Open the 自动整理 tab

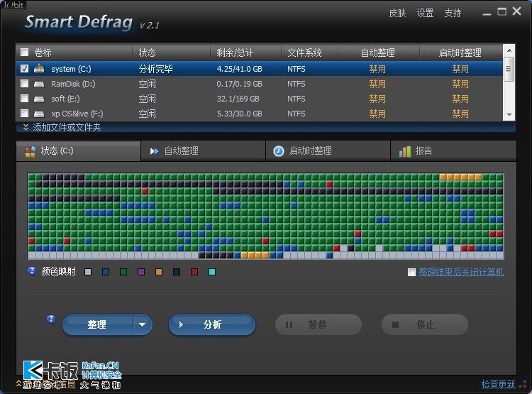point(203,151)
